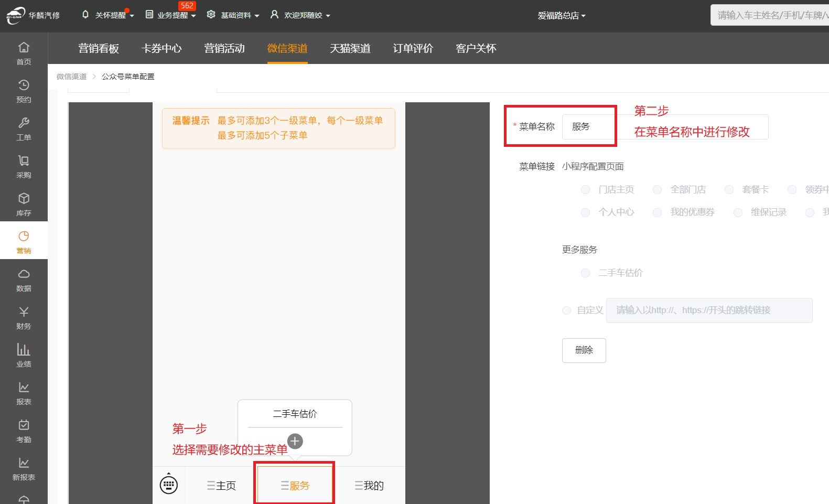829x504 pixels.
Task: Click the gear icon for 基础资料
Action: pos(211,15)
